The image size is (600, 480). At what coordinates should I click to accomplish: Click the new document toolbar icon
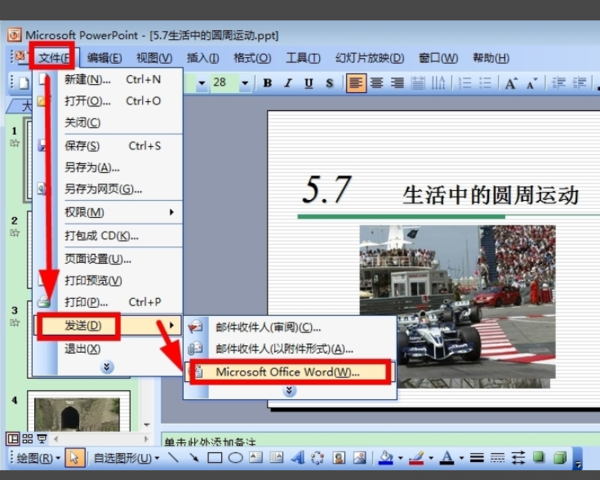(x=24, y=83)
